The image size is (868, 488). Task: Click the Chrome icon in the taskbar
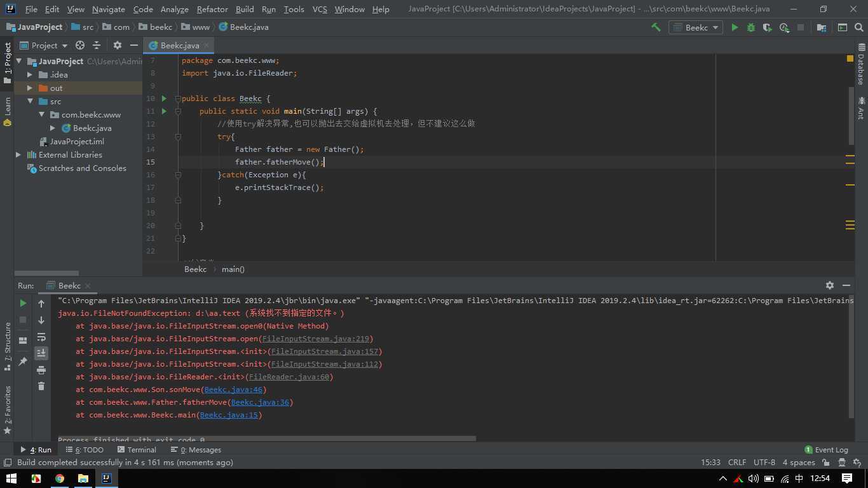click(x=59, y=478)
